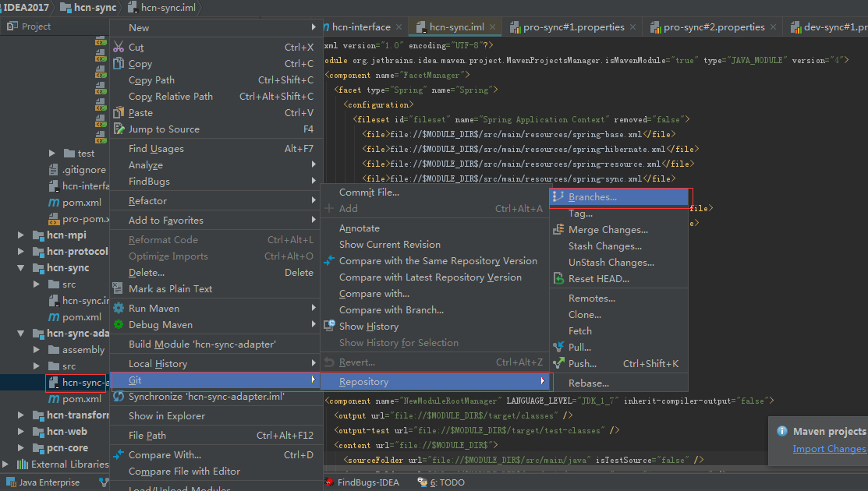This screenshot has height=491, width=868.
Task: Click the Java Enterprise tool icon
Action: tap(11, 482)
